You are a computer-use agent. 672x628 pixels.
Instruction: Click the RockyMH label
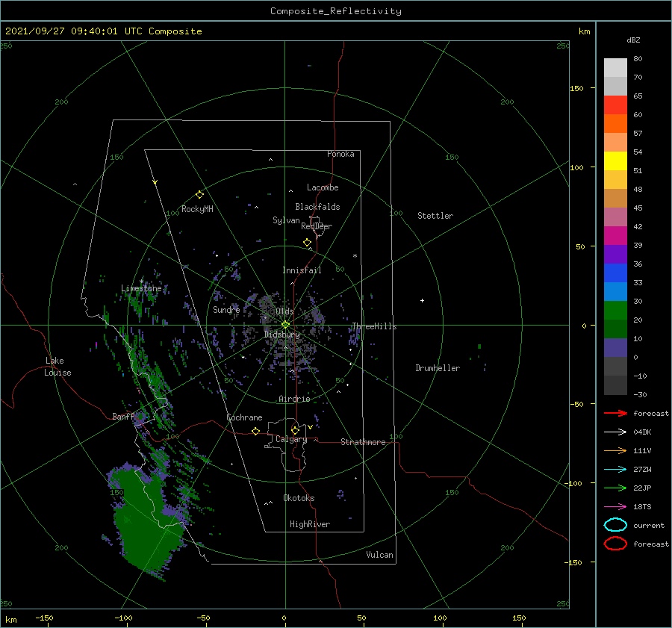pyautogui.click(x=197, y=209)
